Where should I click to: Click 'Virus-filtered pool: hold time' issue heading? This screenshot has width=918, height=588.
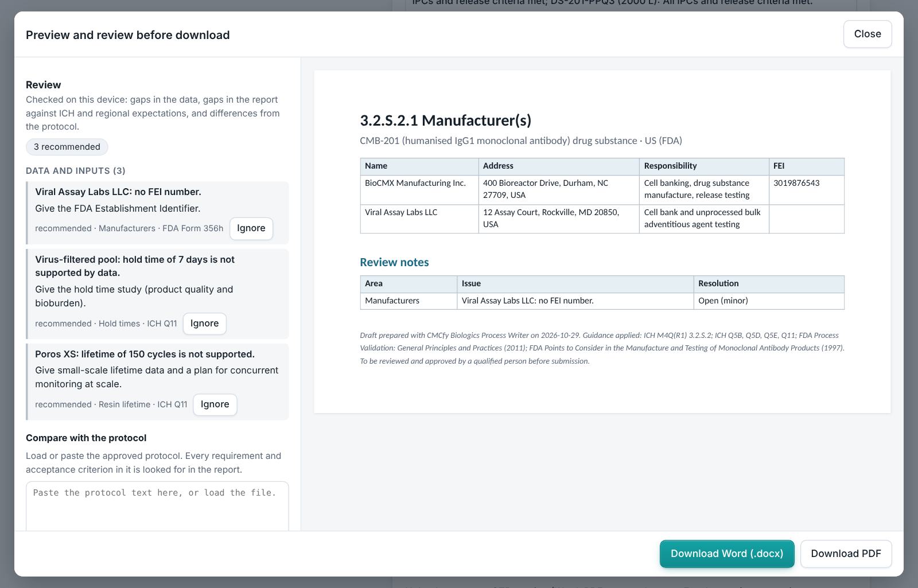click(x=135, y=266)
